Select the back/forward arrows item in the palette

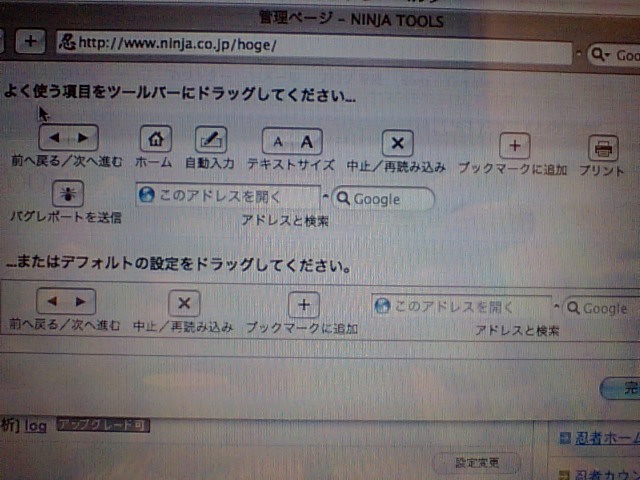[69, 138]
